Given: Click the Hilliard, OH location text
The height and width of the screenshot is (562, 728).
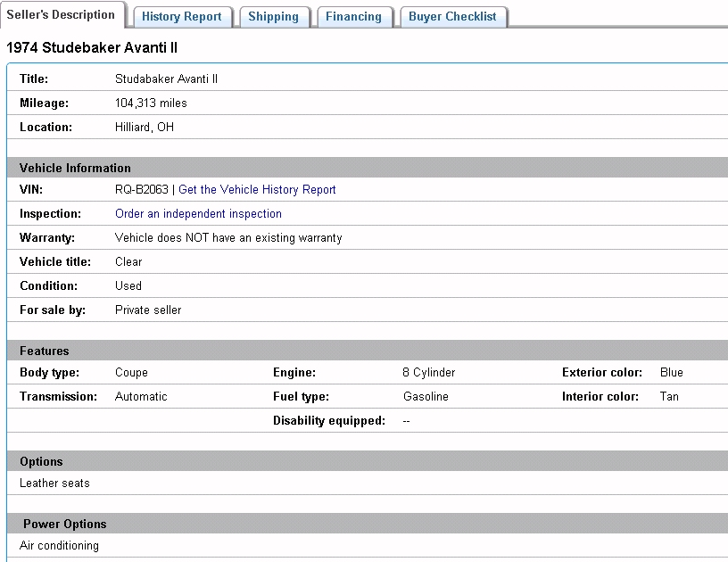Looking at the screenshot, I should (145, 127).
